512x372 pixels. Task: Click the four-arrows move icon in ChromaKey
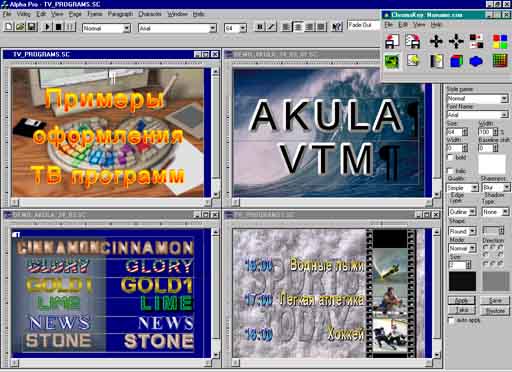436,41
